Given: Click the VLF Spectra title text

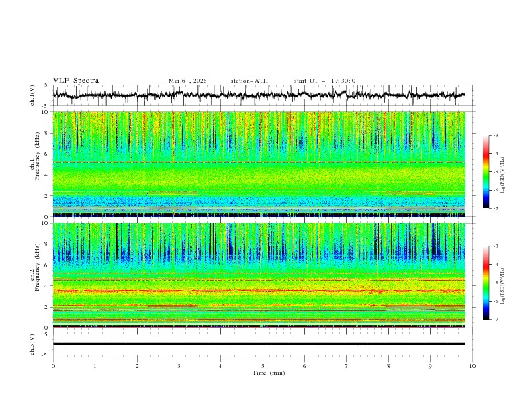Looking at the screenshot, I should (x=76, y=81).
